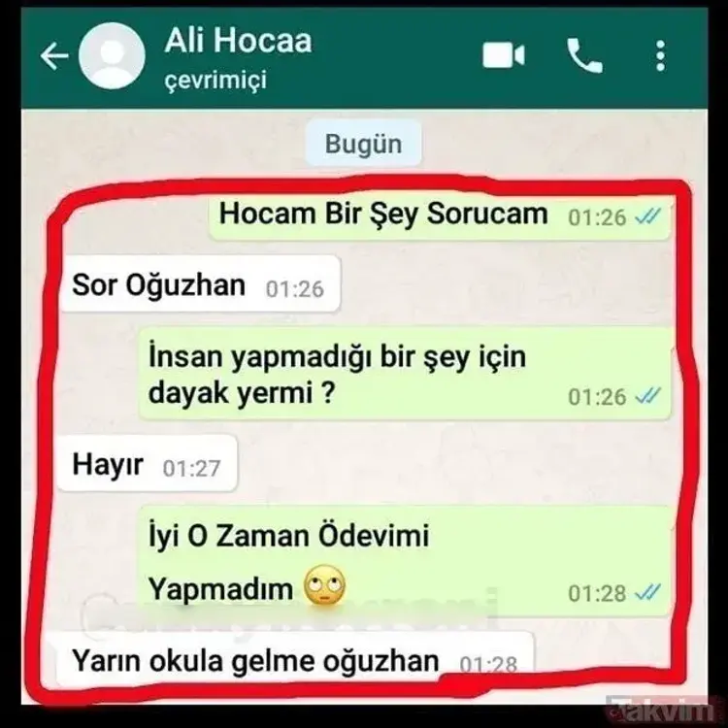Tap read ticks on Hocam Bir Şey message

point(647,215)
